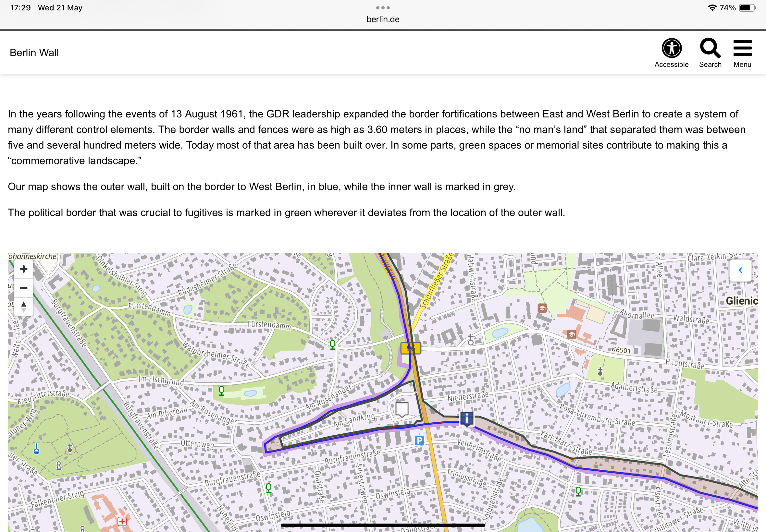The image size is (766, 532).
Task: Select the blue parking P marker
Action: 419,441
